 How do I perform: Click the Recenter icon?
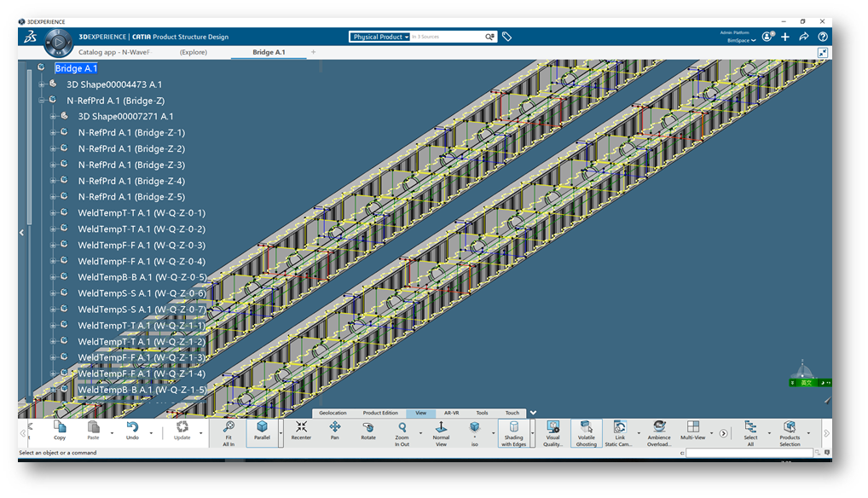point(301,431)
